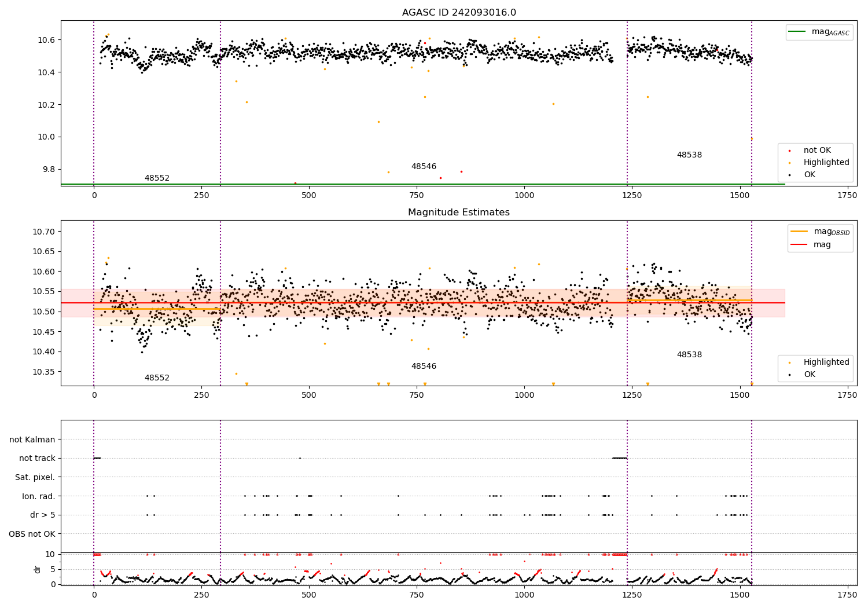
Task: Click the green mag AGASC line in top plot
Action: click(422, 184)
